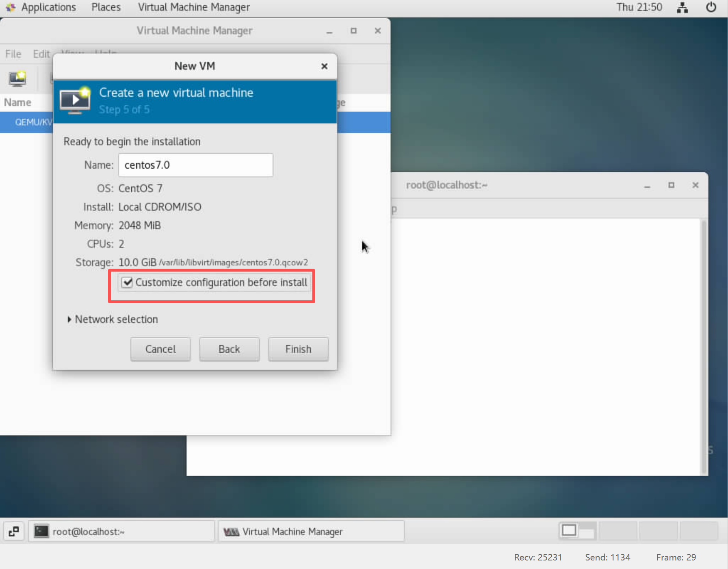Open the File menu
This screenshot has width=728, height=569.
pos(13,54)
